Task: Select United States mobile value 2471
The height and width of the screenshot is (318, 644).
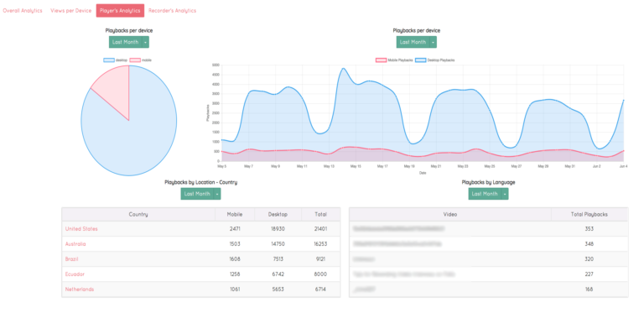Action: click(x=235, y=229)
